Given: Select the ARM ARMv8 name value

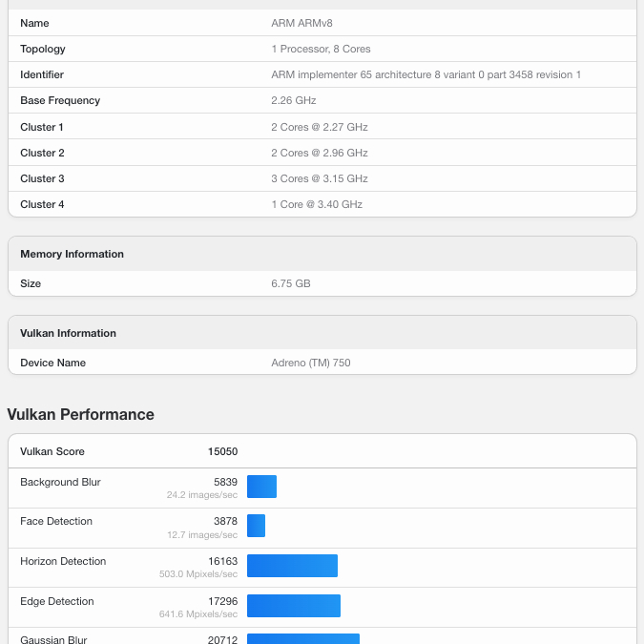Looking at the screenshot, I should (x=302, y=23).
